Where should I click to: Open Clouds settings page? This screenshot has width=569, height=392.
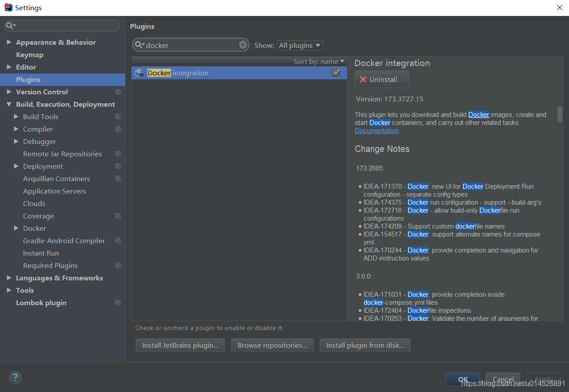coord(34,203)
